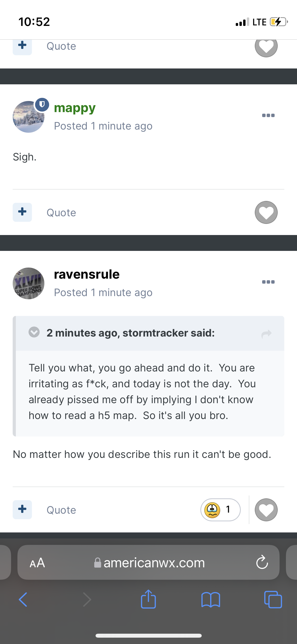Go to the original stormtracker post arrow
The image size is (297, 644).
tap(266, 334)
